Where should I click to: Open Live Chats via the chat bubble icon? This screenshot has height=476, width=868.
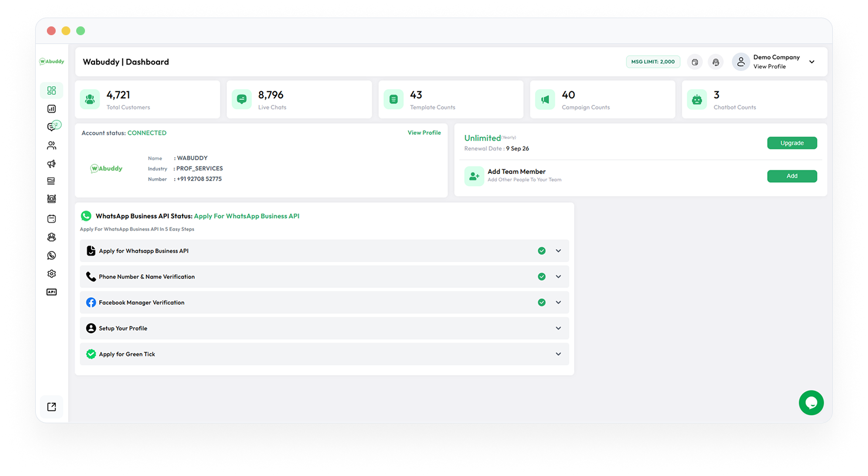[52, 125]
